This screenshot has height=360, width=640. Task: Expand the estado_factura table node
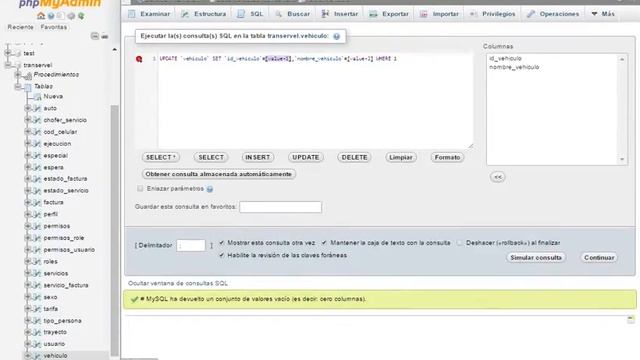27,179
